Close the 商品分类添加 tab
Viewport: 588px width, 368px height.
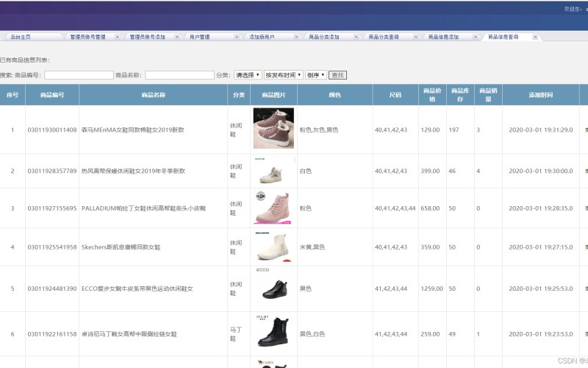click(356, 37)
